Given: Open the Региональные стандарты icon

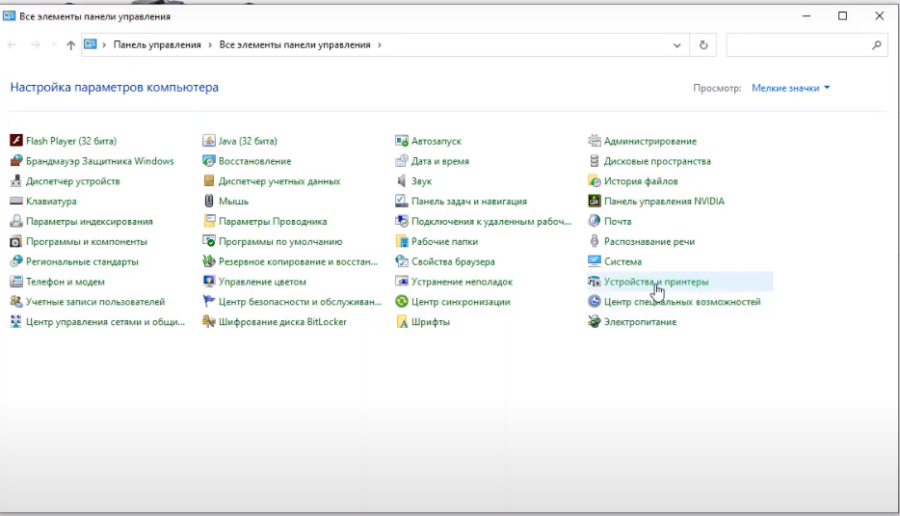Looking at the screenshot, I should (x=16, y=261).
